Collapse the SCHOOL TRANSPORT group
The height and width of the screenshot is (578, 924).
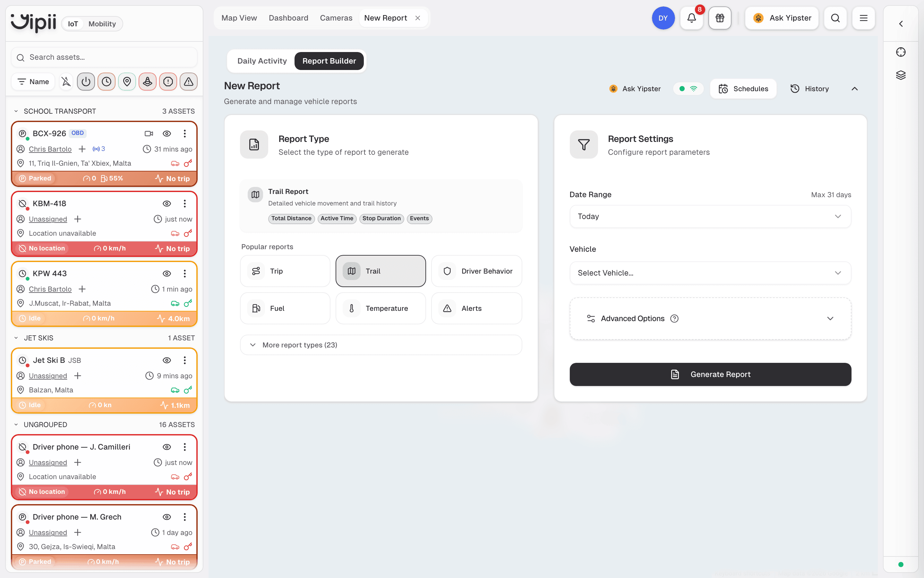pos(16,111)
